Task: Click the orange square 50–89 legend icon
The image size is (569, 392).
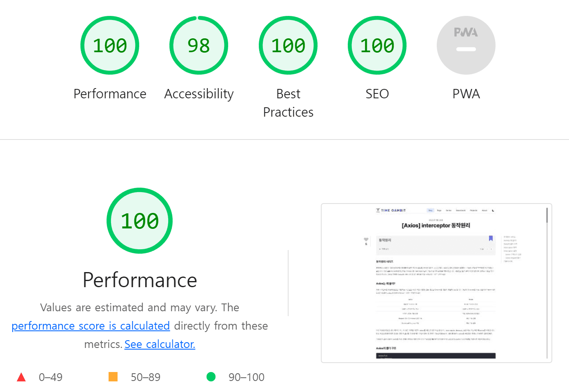Action: [113, 377]
